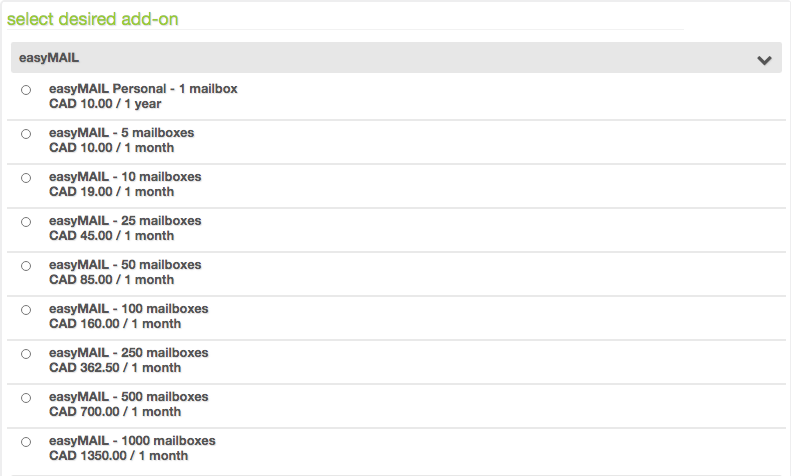Choose the easyMAIL 5 mailboxes radio option

point(26,134)
